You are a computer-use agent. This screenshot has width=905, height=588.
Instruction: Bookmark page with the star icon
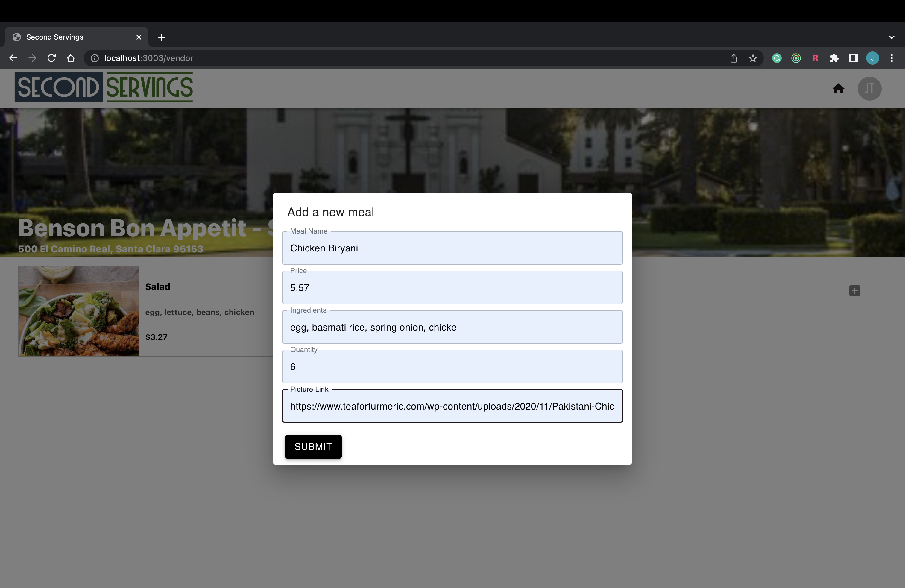pyautogui.click(x=752, y=58)
